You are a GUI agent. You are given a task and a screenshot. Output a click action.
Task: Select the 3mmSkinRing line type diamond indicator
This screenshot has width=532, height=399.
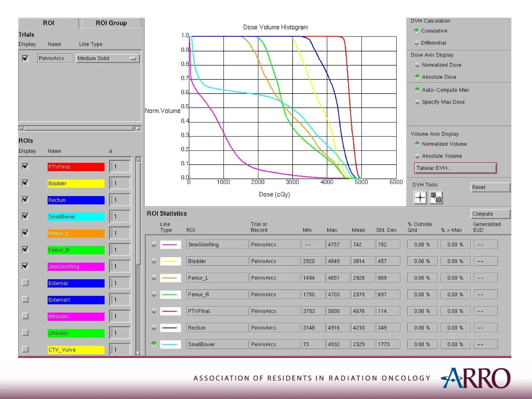(154, 244)
